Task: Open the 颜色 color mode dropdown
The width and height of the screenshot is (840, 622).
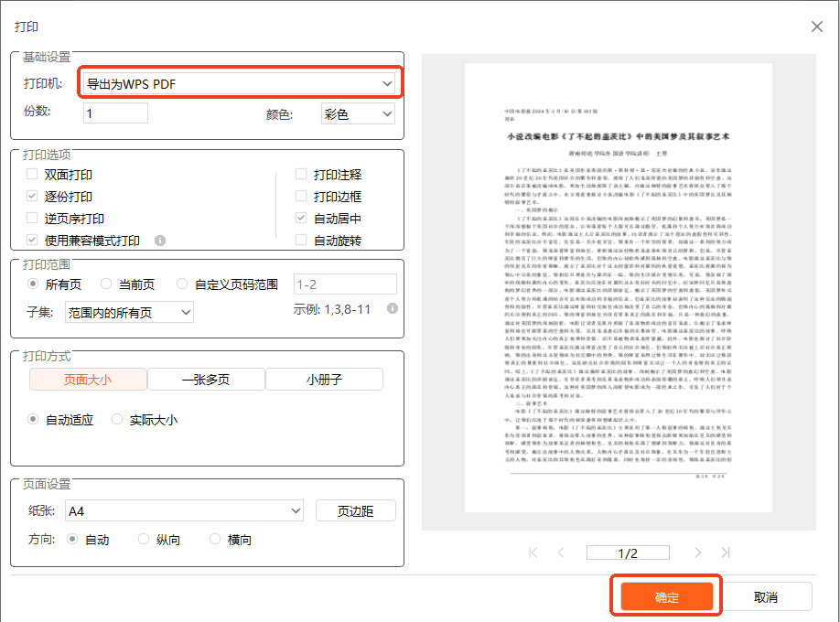Action: tap(357, 113)
